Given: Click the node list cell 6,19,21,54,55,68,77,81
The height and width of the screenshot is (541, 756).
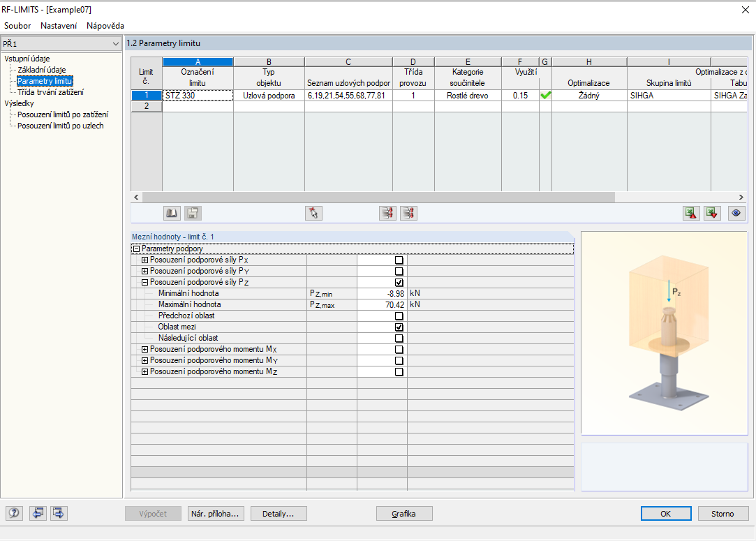Looking at the screenshot, I should pyautogui.click(x=348, y=96).
